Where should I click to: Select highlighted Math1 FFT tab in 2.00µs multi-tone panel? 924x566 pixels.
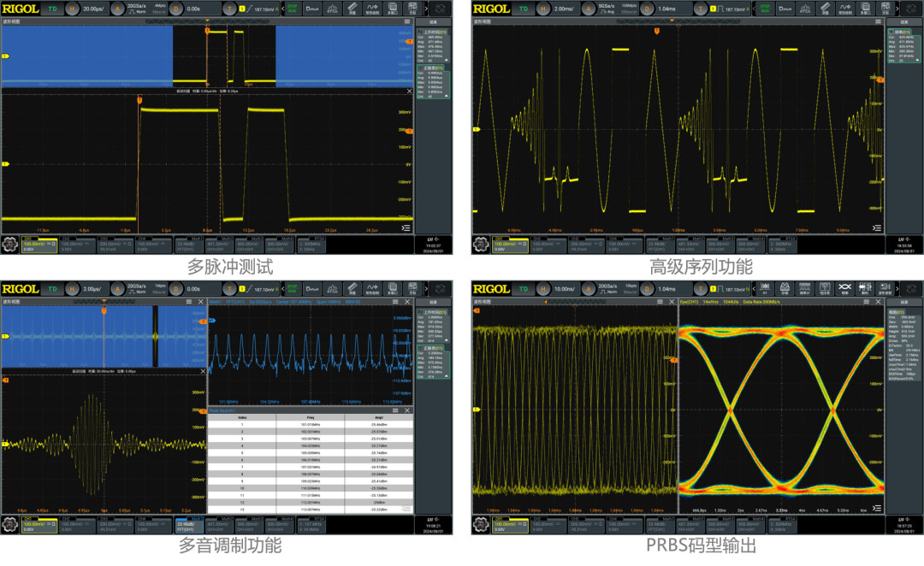point(190,525)
